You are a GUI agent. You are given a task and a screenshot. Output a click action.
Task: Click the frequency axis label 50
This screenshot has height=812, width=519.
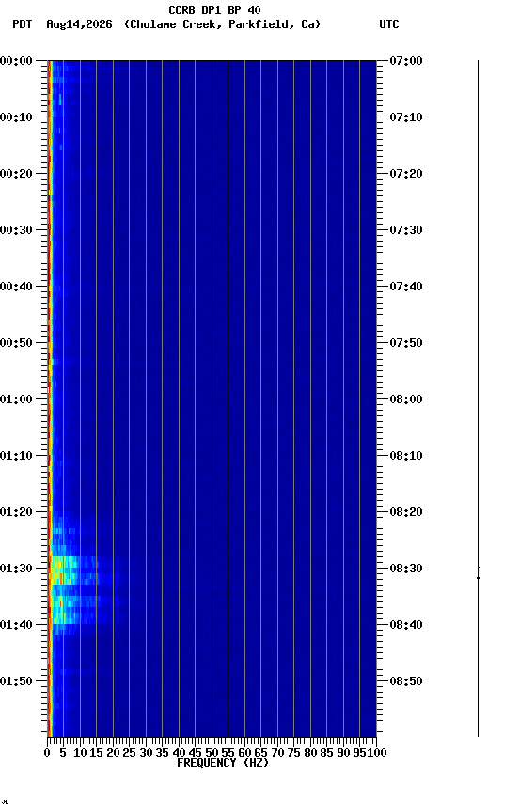pyautogui.click(x=212, y=753)
